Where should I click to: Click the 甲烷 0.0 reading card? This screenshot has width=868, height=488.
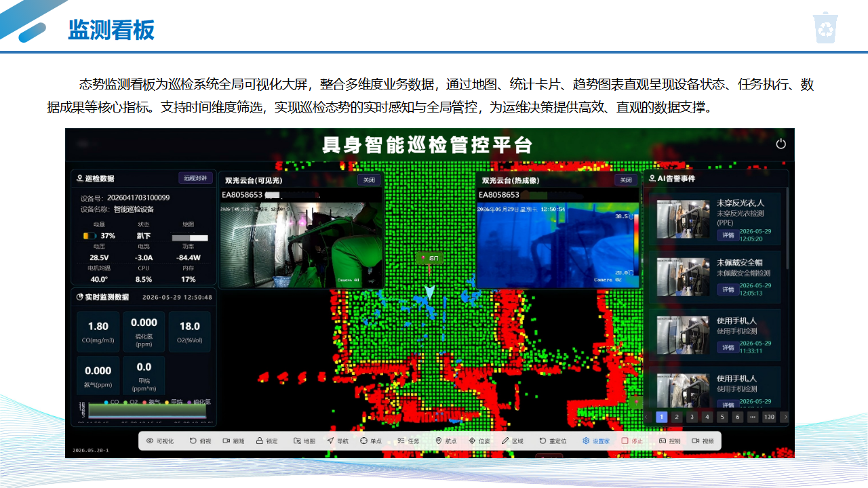click(144, 375)
